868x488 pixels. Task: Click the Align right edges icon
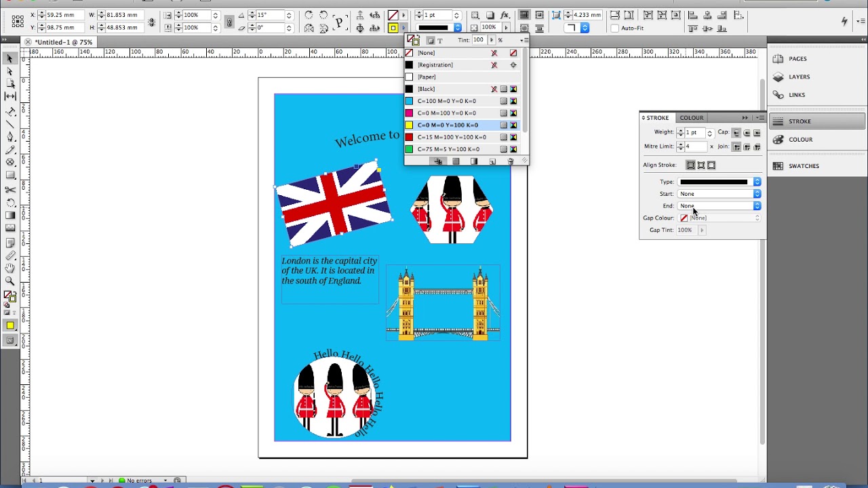tap(722, 15)
